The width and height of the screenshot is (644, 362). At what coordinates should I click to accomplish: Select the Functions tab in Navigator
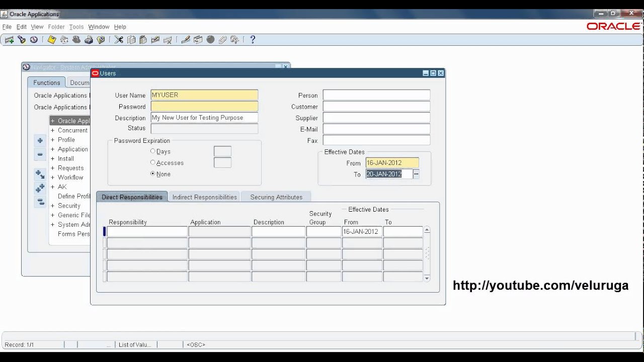pos(47,82)
